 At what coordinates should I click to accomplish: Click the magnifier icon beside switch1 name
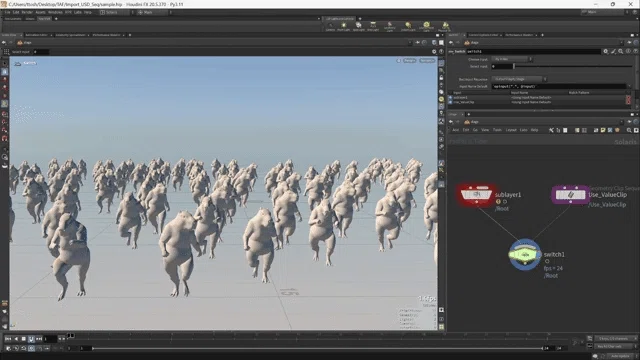pyautogui.click(x=620, y=51)
